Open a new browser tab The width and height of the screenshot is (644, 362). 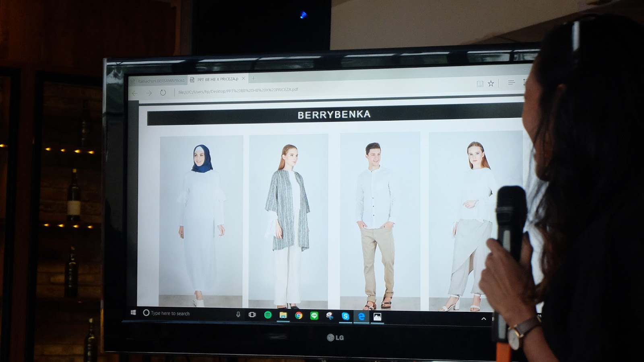click(253, 78)
